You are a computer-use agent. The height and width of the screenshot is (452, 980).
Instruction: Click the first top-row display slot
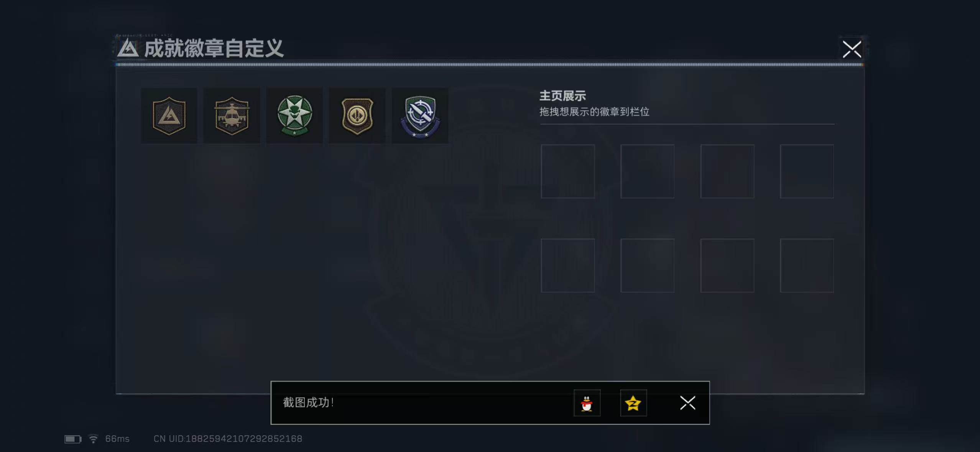pyautogui.click(x=568, y=171)
